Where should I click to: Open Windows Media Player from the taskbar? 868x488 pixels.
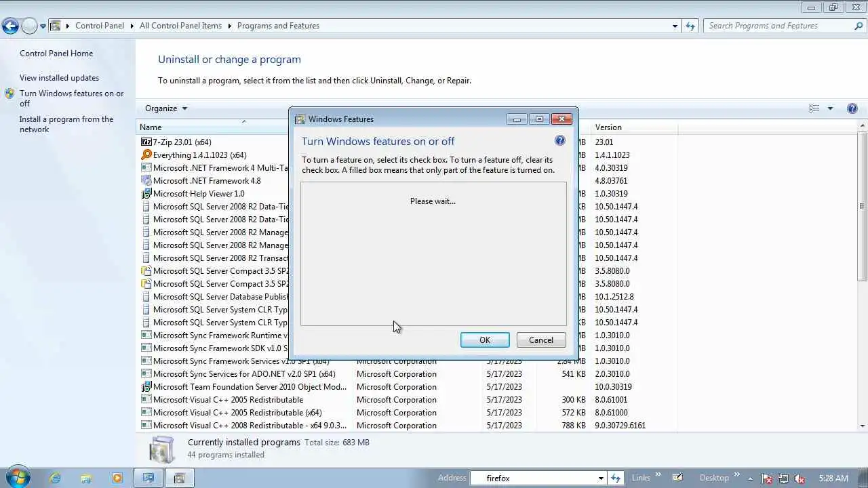[117, 478]
